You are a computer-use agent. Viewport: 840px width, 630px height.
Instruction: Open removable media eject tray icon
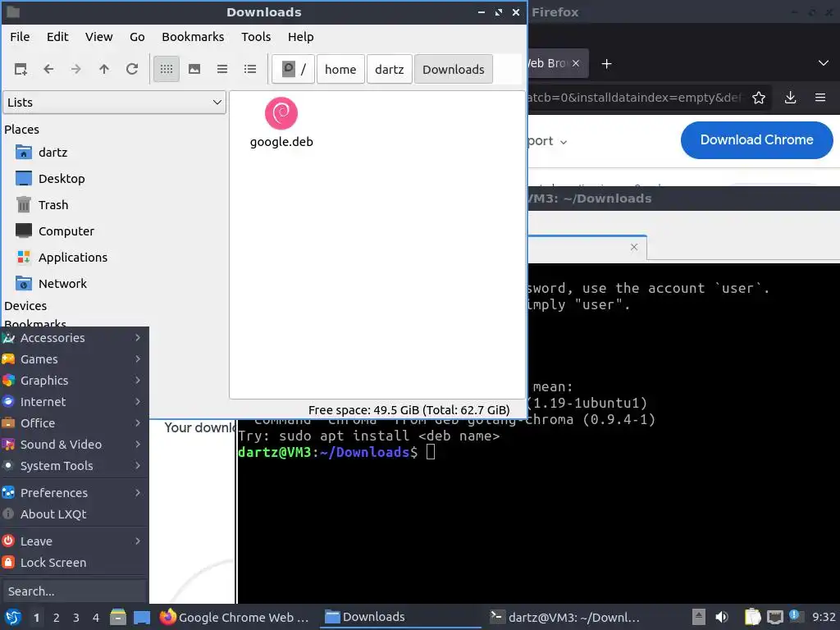698,617
